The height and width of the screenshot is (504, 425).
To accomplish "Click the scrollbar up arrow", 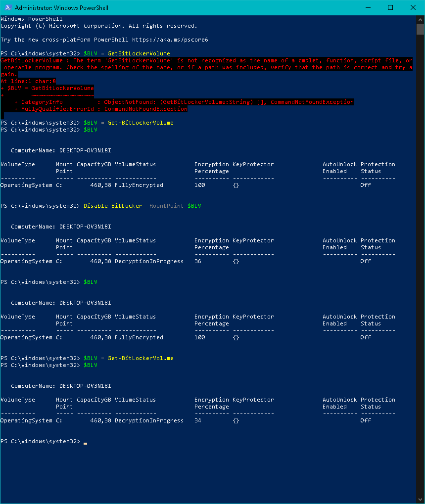I will tap(420, 19).
